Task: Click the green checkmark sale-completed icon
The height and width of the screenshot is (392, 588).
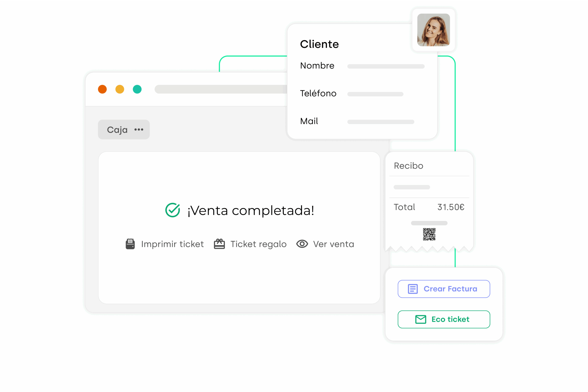Action: pyautogui.click(x=172, y=210)
